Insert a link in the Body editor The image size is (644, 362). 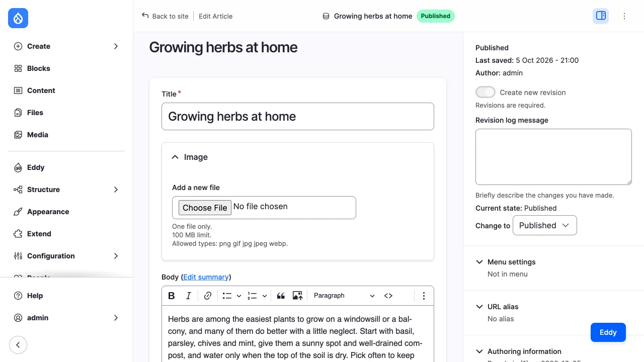tap(208, 296)
